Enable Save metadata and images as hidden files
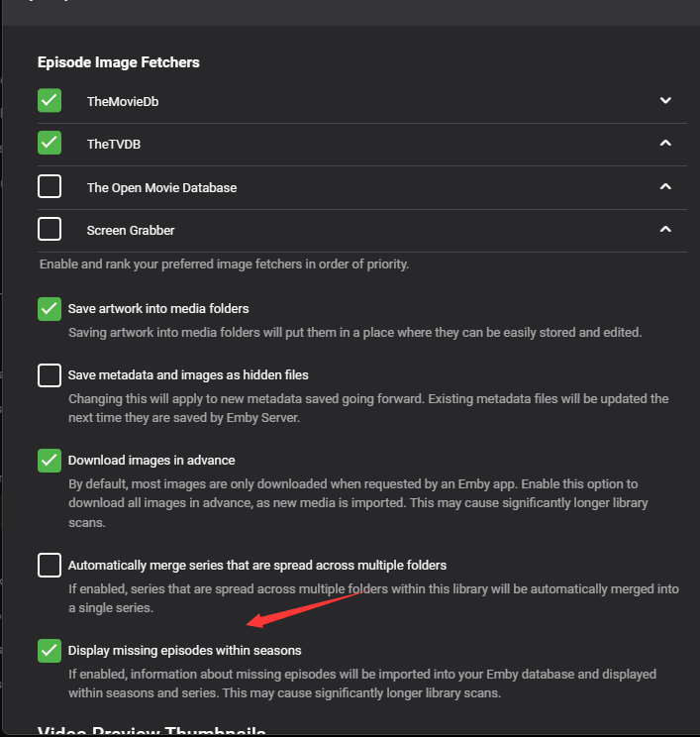700x737 pixels. [x=50, y=375]
